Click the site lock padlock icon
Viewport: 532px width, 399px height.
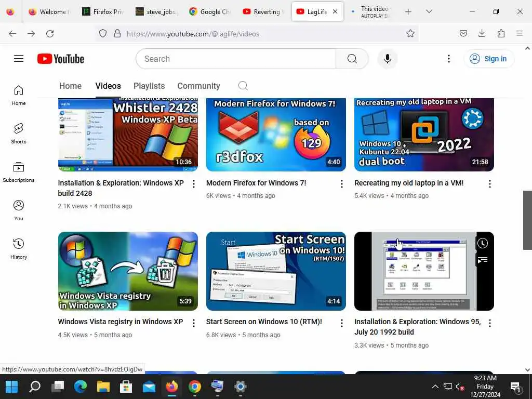click(x=117, y=34)
